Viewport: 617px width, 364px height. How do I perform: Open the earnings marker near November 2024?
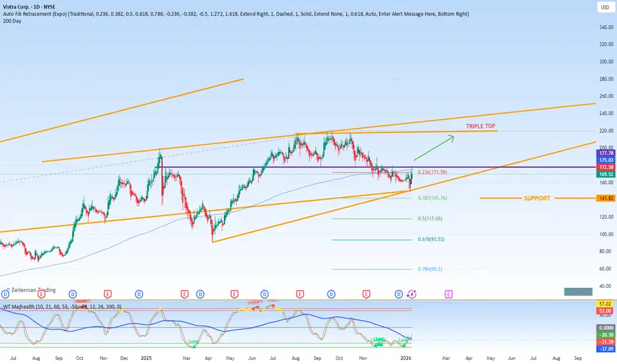tap(107, 294)
